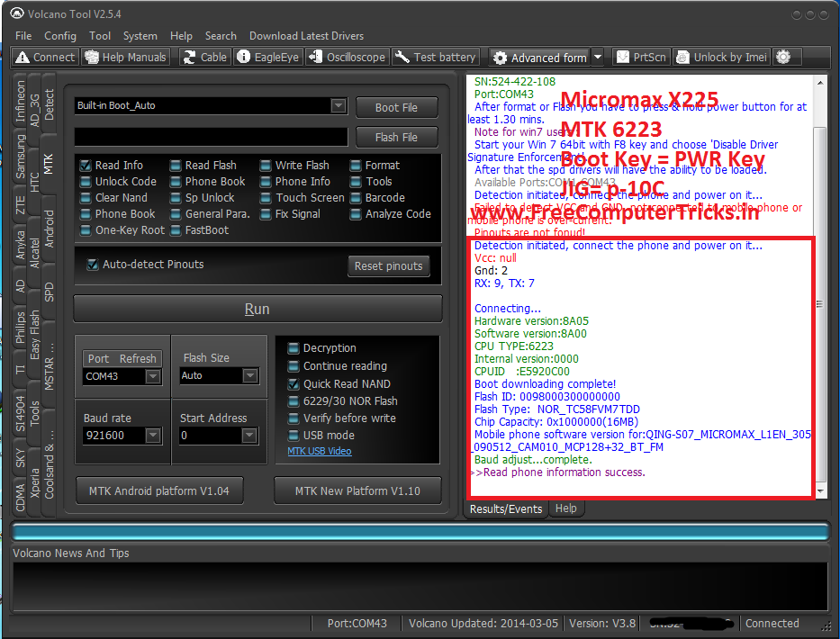Click the Volcano Tool title bar logo
Screen dimensions: 840x639
pos(17,13)
